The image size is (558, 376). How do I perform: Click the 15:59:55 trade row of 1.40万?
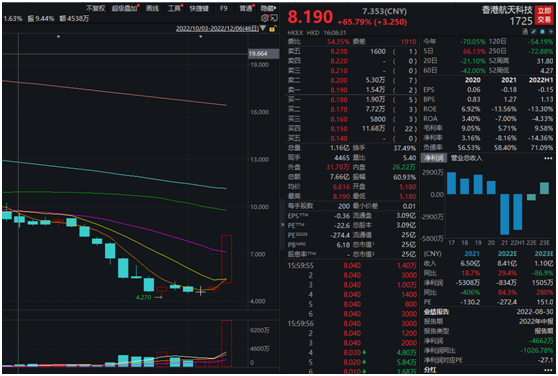click(352, 266)
